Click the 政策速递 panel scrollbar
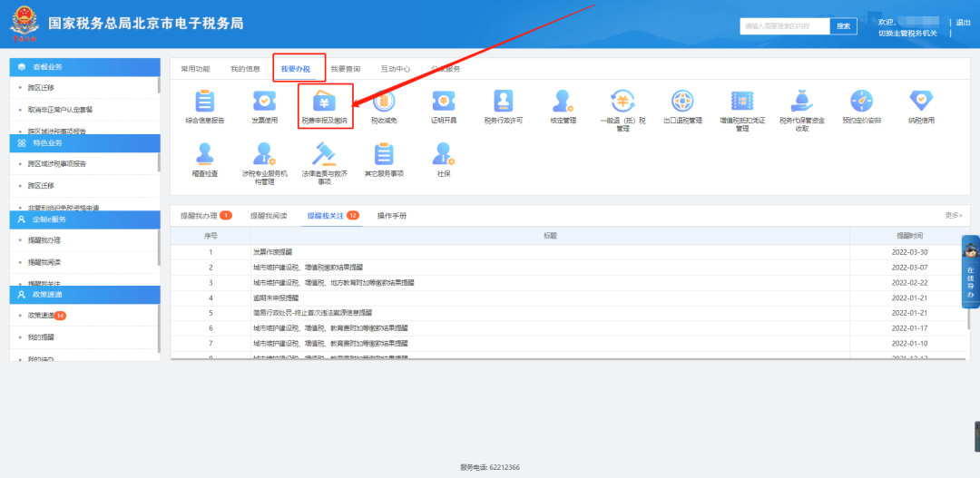Screen dimensions: 980x478 click(159, 328)
